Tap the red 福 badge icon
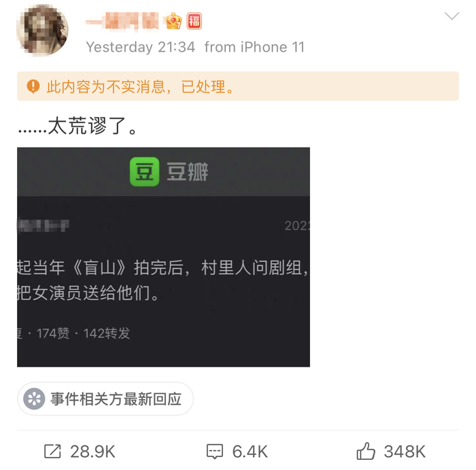Viewport: 476px width, 470px height. point(194,21)
